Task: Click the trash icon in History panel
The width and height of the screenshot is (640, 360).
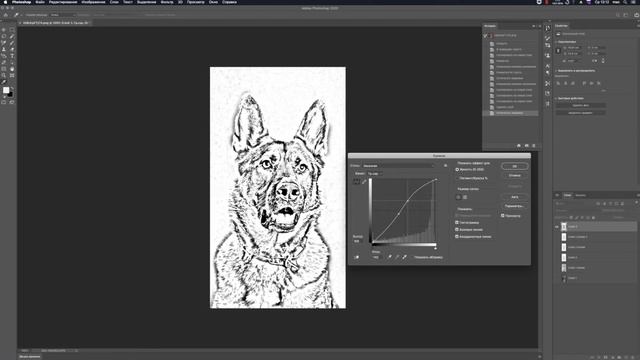Action: (x=533, y=145)
